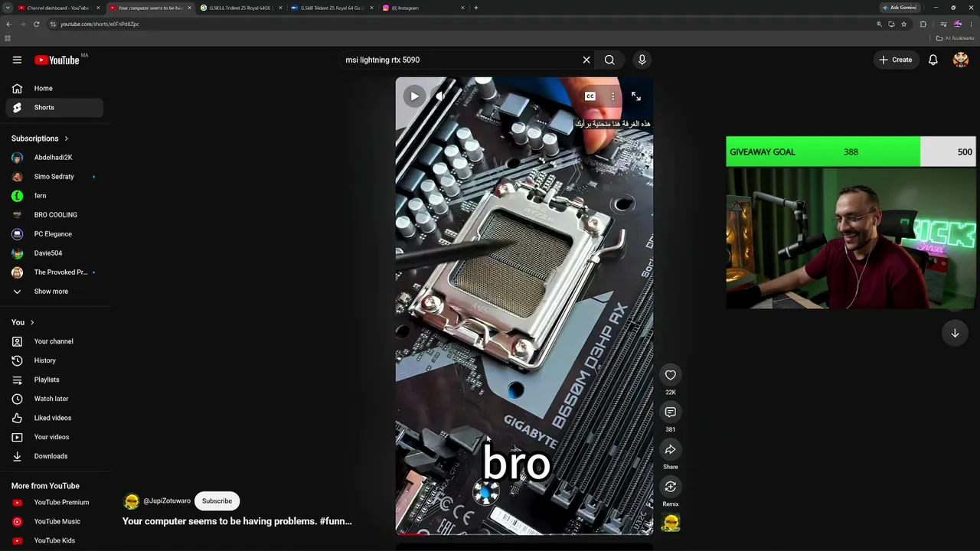Screen dimensions: 980x551
Task: Open the Create menu
Action: [x=896, y=60]
